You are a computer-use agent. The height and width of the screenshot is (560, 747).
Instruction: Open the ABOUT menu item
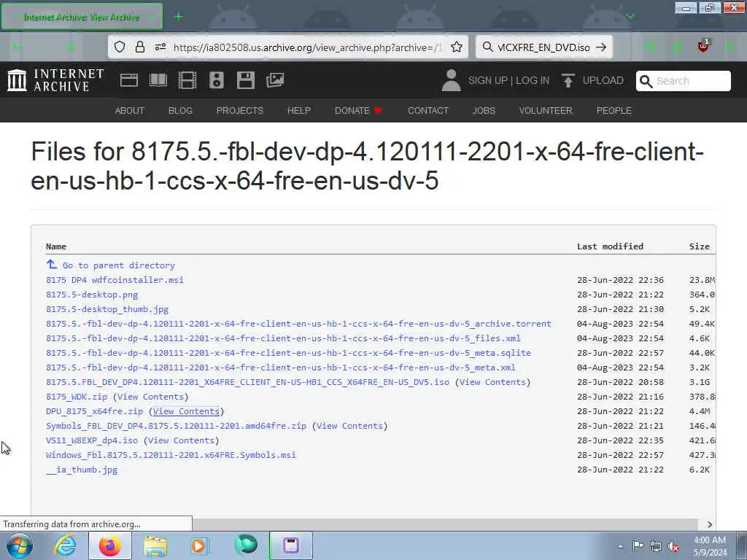130,111
